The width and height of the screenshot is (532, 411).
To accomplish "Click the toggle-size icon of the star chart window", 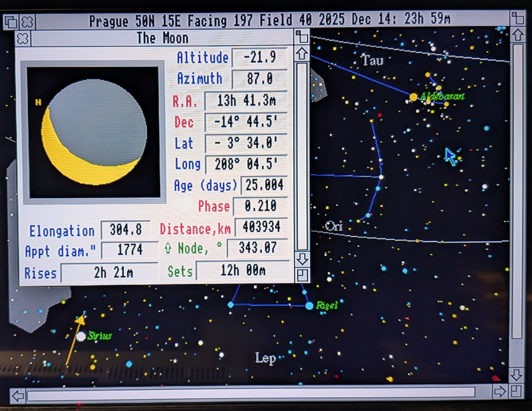I will point(518,18).
